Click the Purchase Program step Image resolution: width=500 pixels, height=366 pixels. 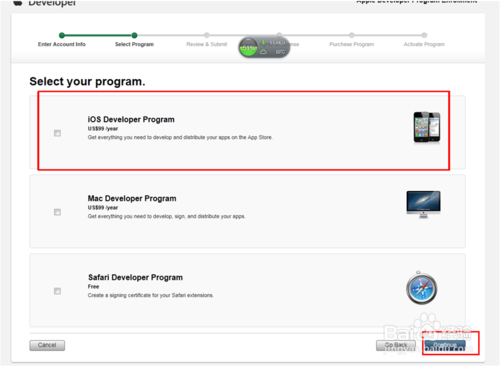pyautogui.click(x=352, y=44)
